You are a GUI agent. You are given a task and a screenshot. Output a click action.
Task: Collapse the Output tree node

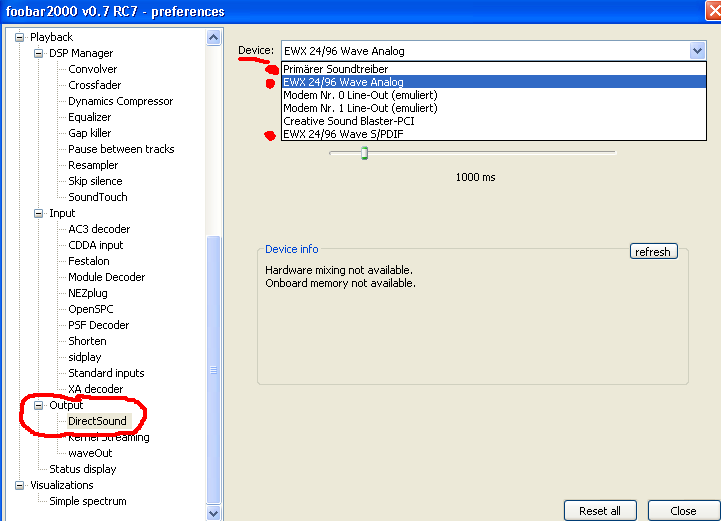[39, 405]
